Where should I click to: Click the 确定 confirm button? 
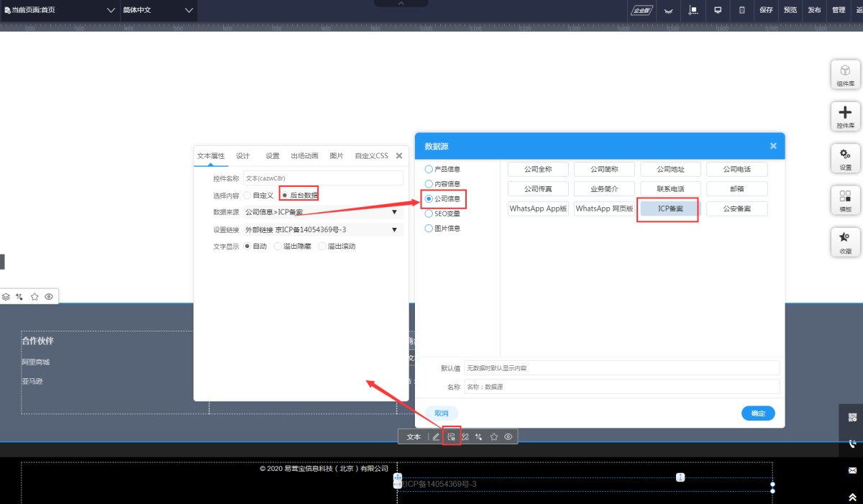[758, 413]
